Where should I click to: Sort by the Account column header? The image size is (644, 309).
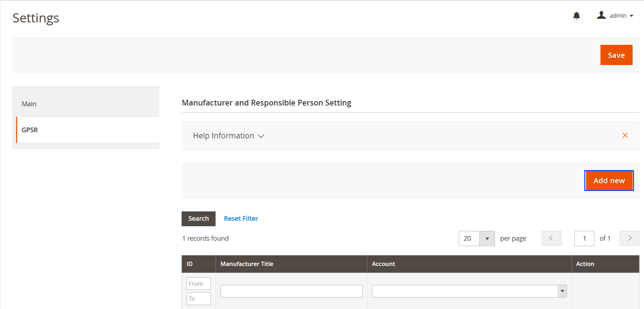point(383,264)
